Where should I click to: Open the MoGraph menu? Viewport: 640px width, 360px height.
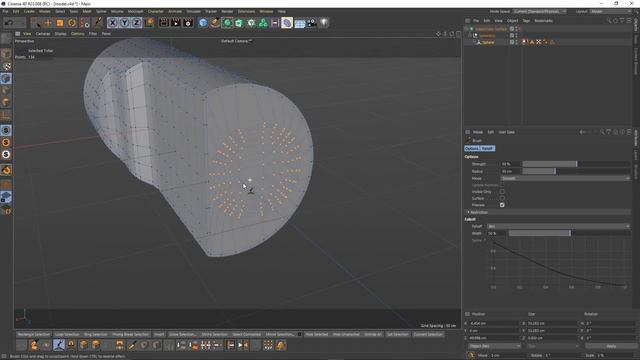[x=136, y=11]
